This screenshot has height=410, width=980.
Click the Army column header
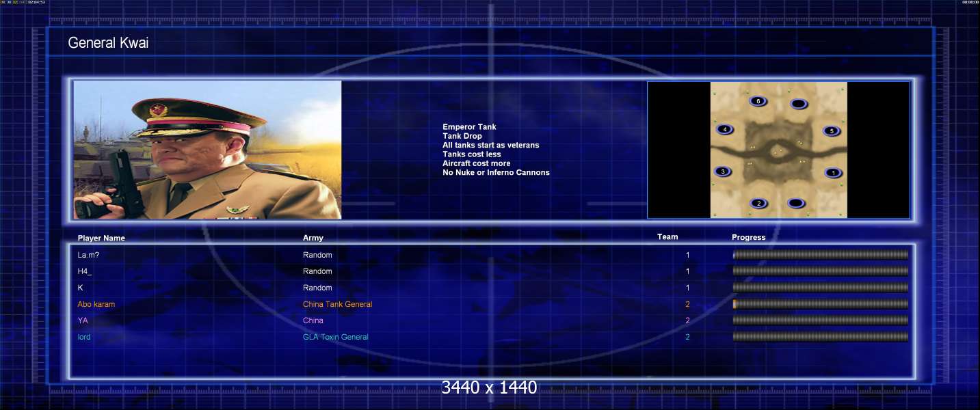pos(313,238)
